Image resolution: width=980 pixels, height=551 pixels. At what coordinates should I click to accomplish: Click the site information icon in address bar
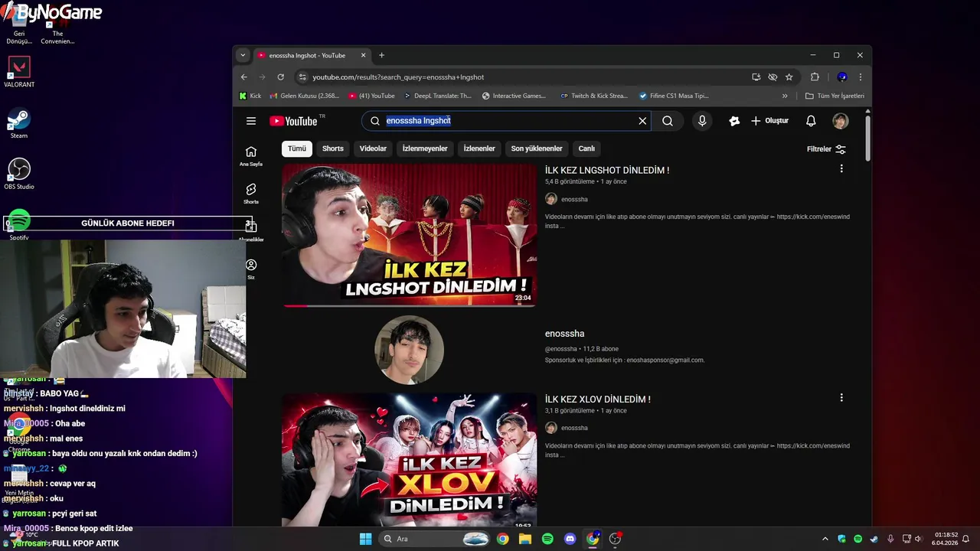(302, 77)
